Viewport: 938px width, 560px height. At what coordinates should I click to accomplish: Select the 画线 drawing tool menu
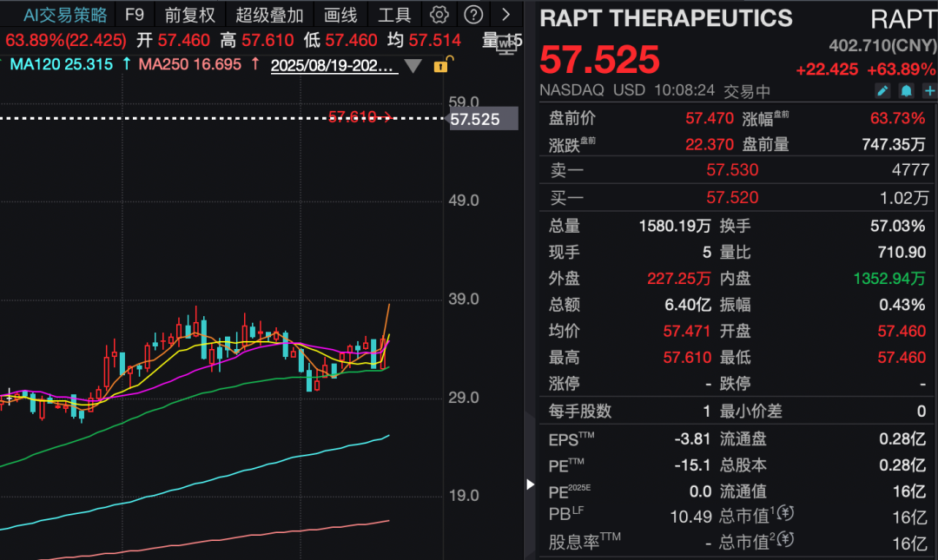point(340,15)
